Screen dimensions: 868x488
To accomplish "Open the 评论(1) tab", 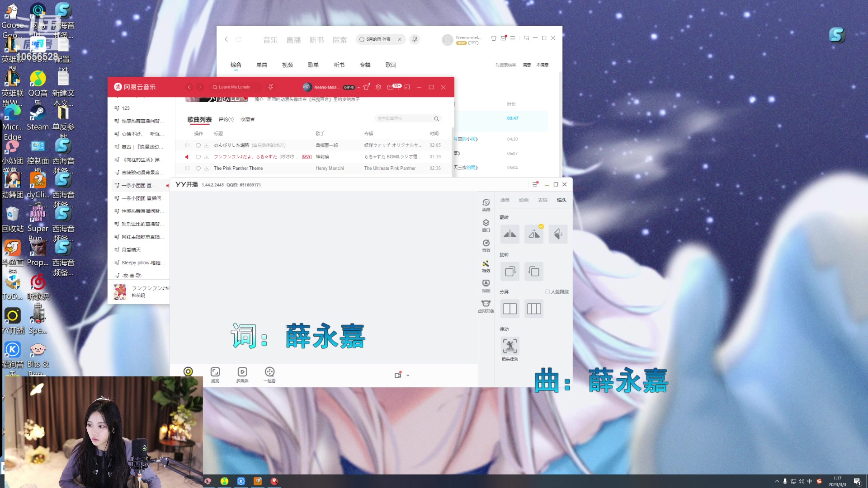I will (226, 120).
